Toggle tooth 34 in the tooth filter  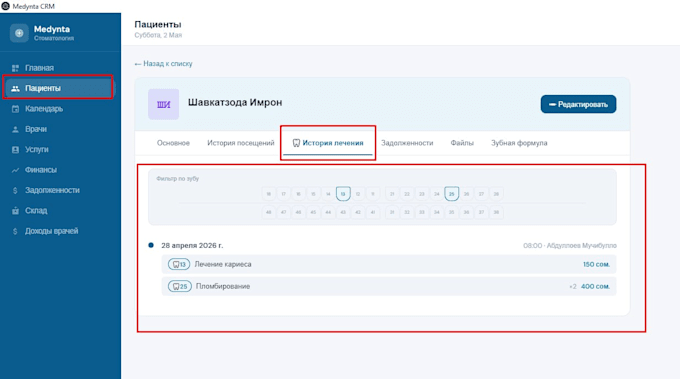[437, 212]
